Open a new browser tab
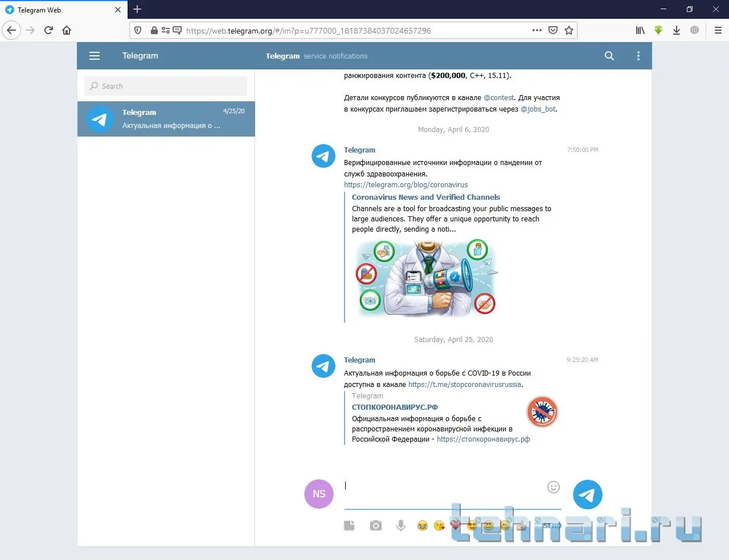The width and height of the screenshot is (729, 560). (137, 9)
